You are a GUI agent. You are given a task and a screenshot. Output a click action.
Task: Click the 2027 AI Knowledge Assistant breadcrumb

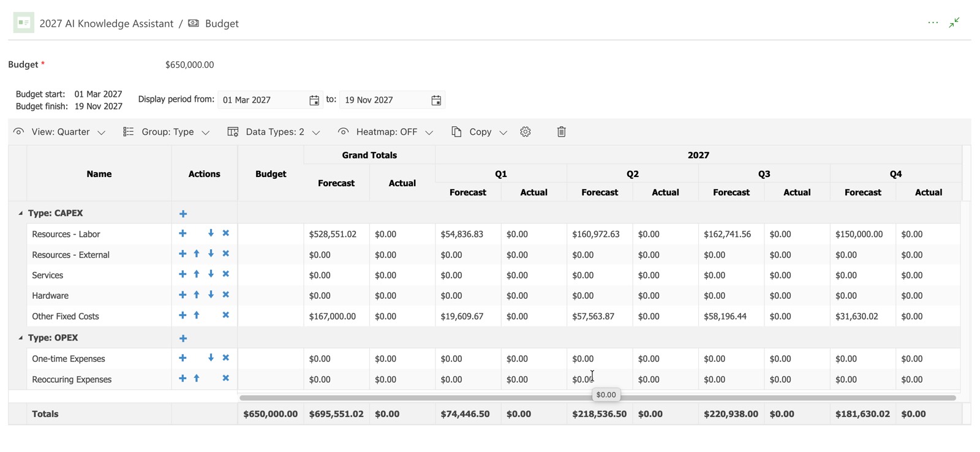(107, 23)
